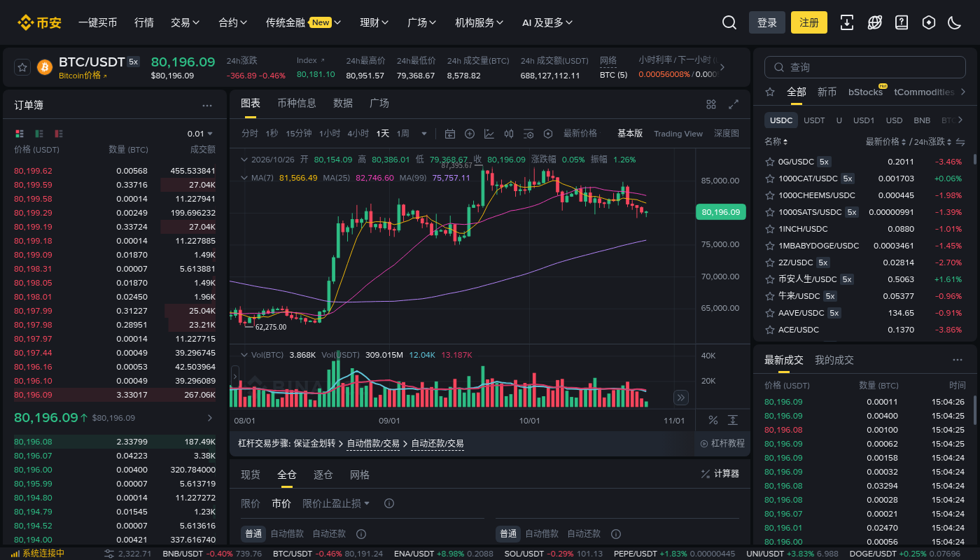Open the order calculator
This screenshot has width=980, height=560.
[720, 474]
